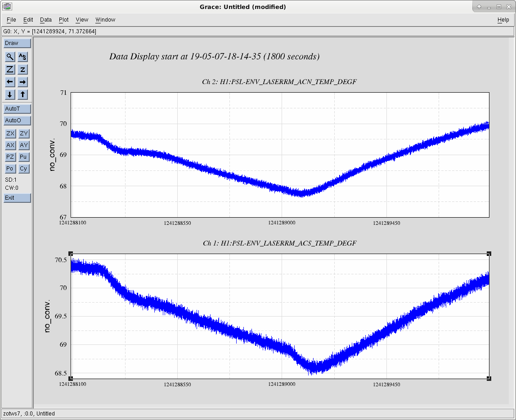Click the Draw button

click(17, 43)
